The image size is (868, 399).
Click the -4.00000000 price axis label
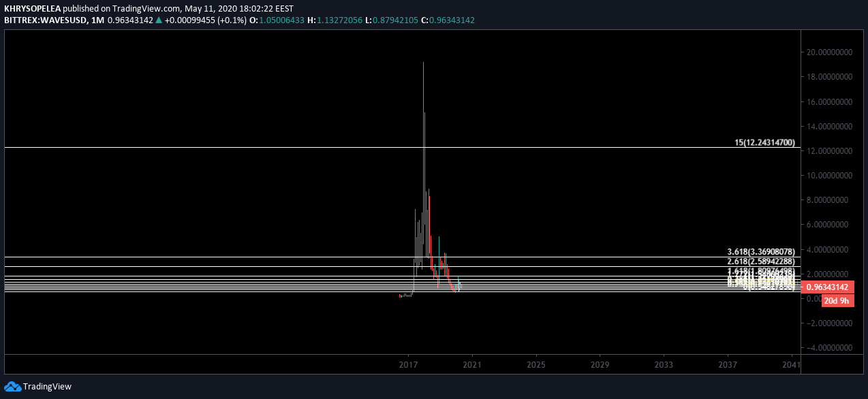click(x=828, y=347)
